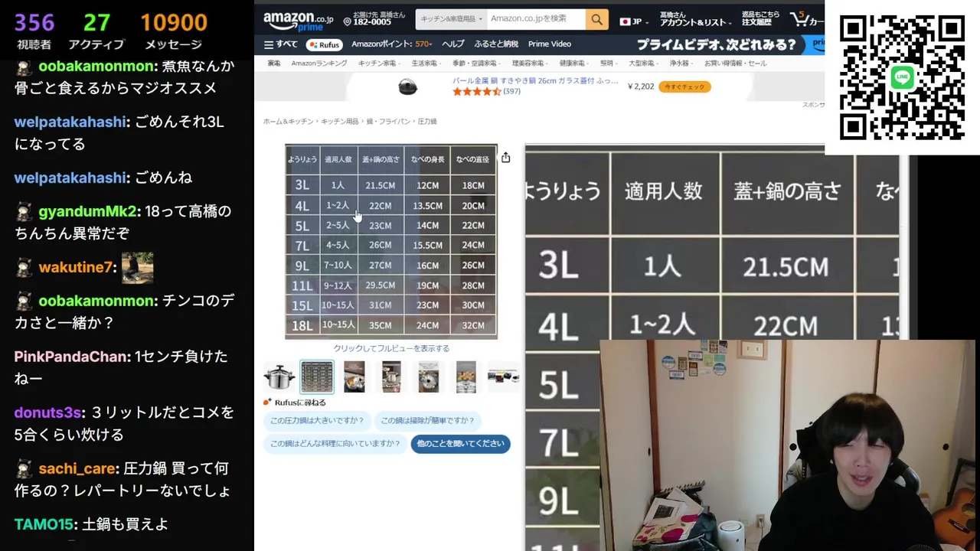Open the Amazonランキング subnav tab
The height and width of the screenshot is (551, 980).
tap(318, 64)
